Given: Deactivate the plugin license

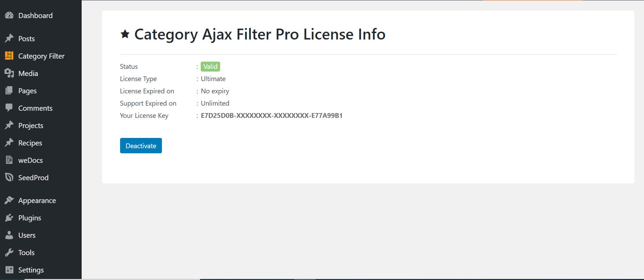Looking at the screenshot, I should [141, 145].
